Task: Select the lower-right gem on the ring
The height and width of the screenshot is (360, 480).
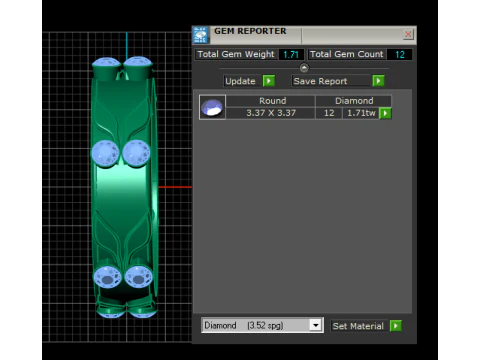Action: pyautogui.click(x=139, y=276)
